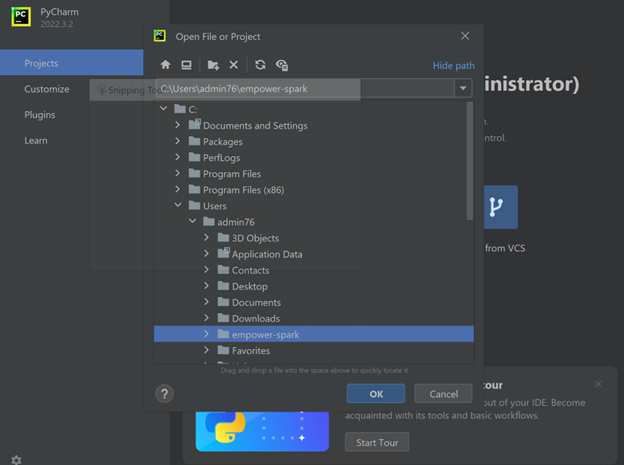Click the PyCharm logo in the Welcome window
Viewport: 624px width, 465px height.
coord(21,17)
